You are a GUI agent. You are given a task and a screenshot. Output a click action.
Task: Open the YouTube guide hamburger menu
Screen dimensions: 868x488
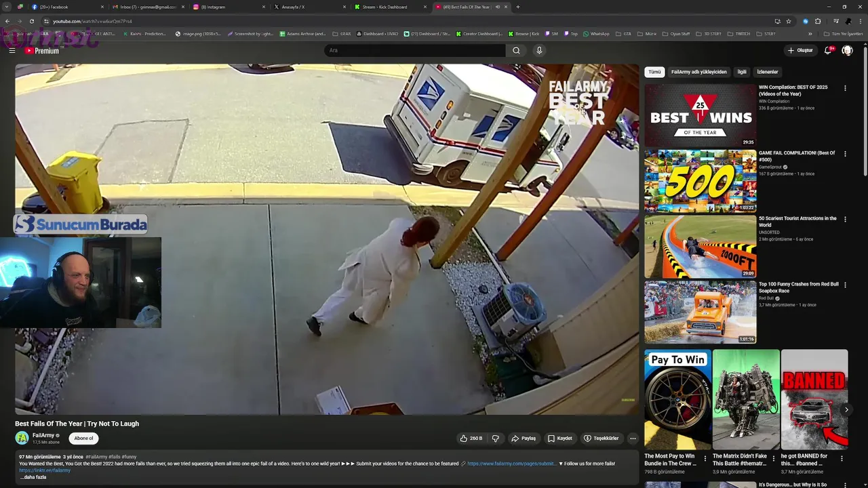[12, 51]
